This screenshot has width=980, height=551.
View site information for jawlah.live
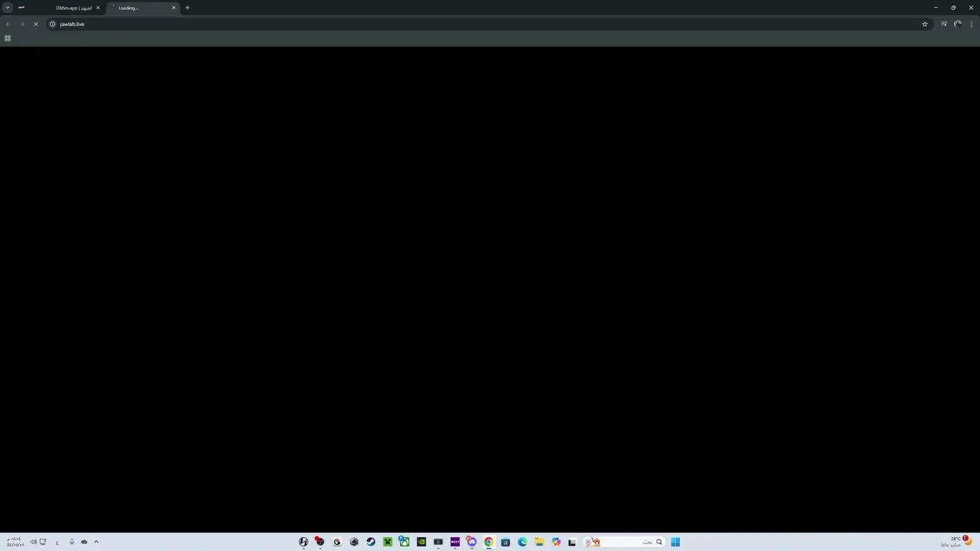[52, 24]
